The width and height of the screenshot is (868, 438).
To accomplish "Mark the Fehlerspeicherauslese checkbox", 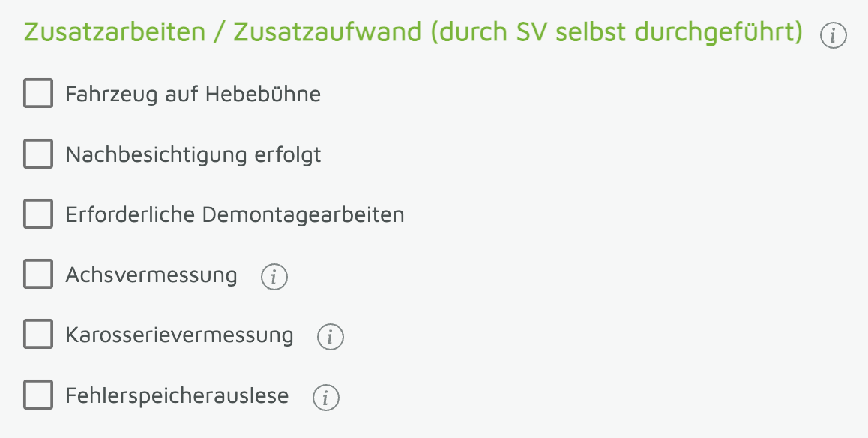I will coord(38,394).
